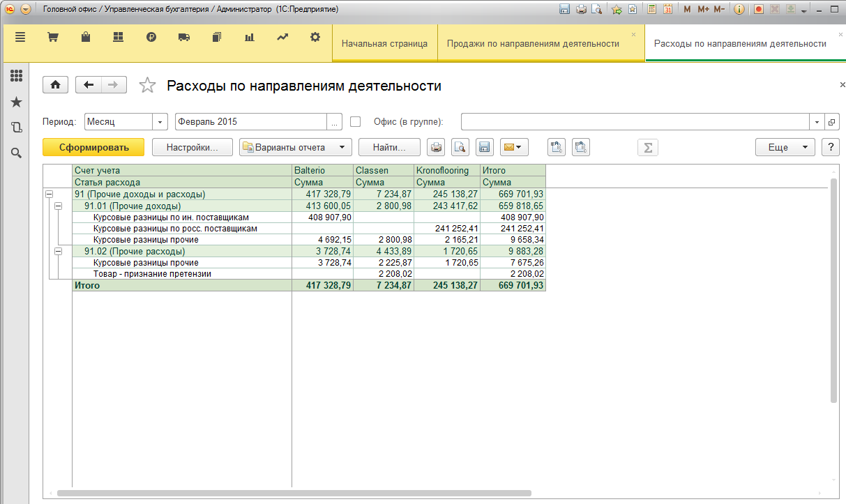Expand all report groups icon

557,147
